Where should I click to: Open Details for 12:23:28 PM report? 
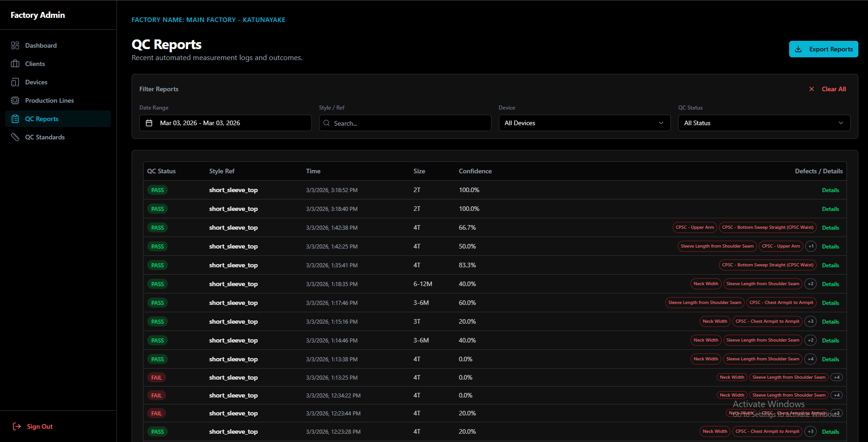[830, 432]
